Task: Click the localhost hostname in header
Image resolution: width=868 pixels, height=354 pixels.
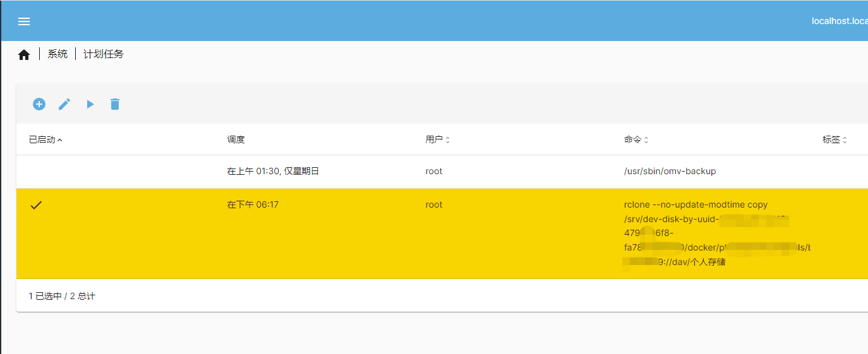Action: tap(839, 21)
